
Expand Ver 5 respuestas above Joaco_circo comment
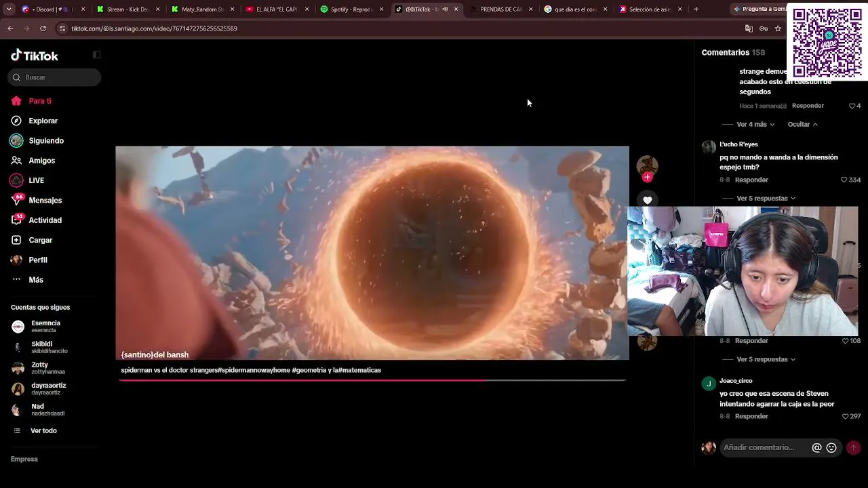coord(766,359)
